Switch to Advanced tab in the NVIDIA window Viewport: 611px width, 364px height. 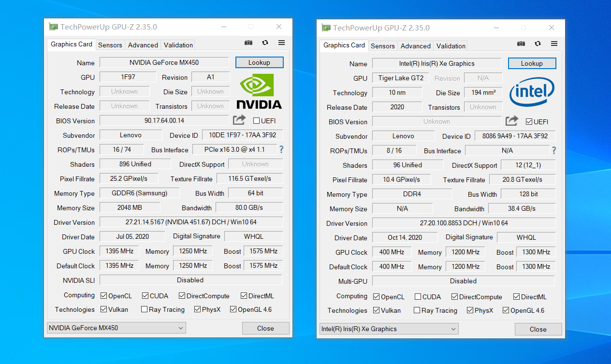143,45
